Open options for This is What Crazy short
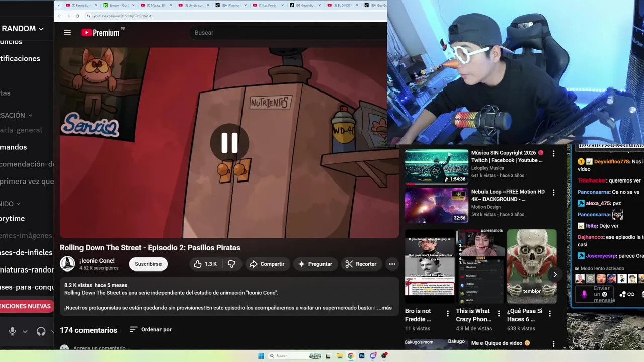The height and width of the screenshot is (362, 644). pos(499,313)
